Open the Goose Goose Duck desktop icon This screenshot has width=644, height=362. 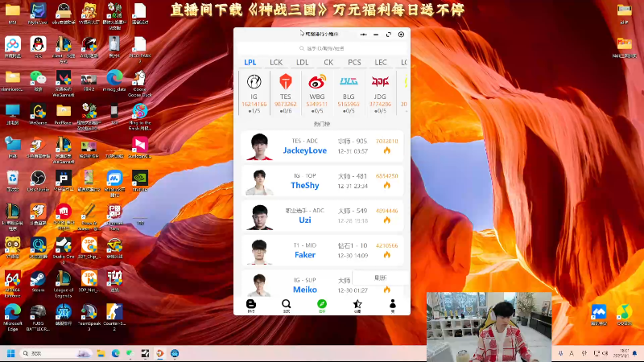coord(139,83)
